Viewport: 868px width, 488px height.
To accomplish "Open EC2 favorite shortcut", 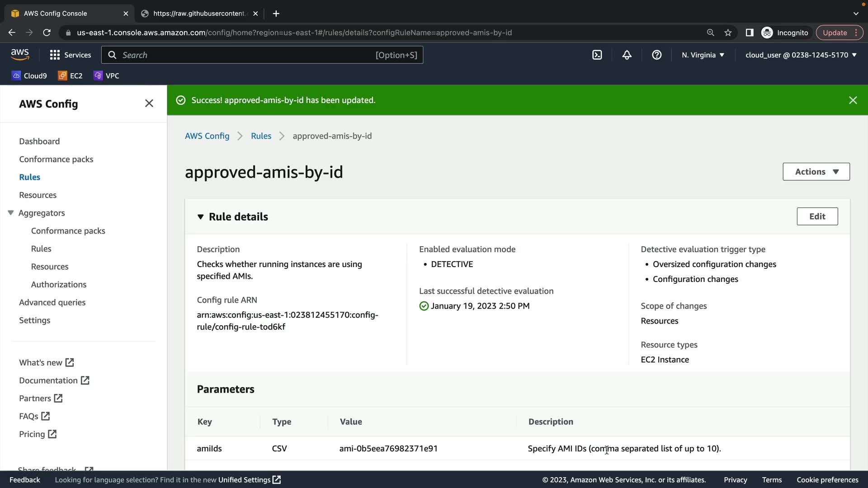I will pos(70,76).
